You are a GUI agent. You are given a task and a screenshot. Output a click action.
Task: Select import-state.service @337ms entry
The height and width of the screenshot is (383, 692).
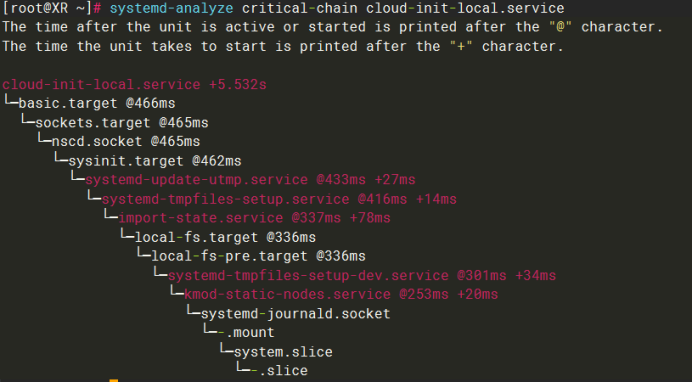click(254, 218)
